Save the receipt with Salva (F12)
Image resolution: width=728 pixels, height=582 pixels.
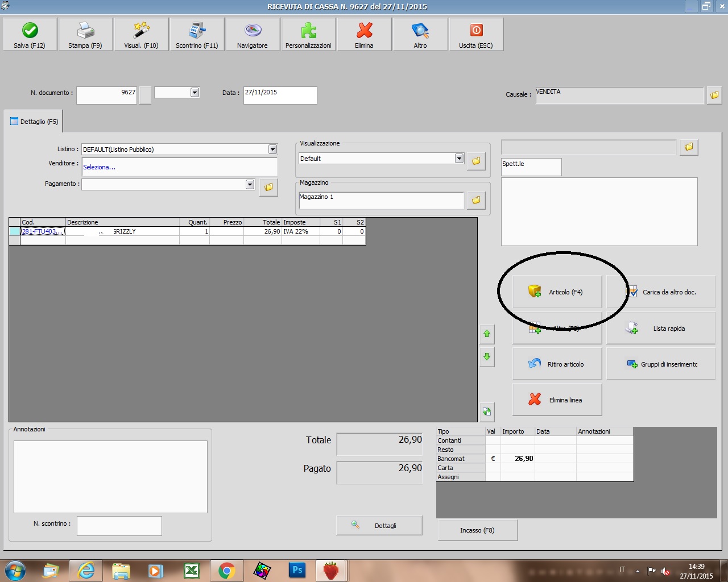(x=30, y=34)
